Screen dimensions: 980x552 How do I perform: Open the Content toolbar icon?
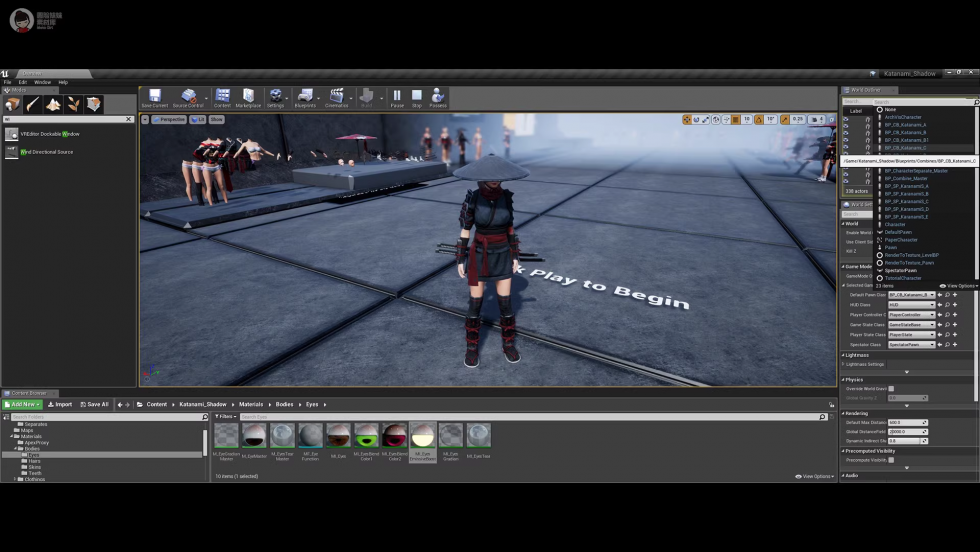222,98
